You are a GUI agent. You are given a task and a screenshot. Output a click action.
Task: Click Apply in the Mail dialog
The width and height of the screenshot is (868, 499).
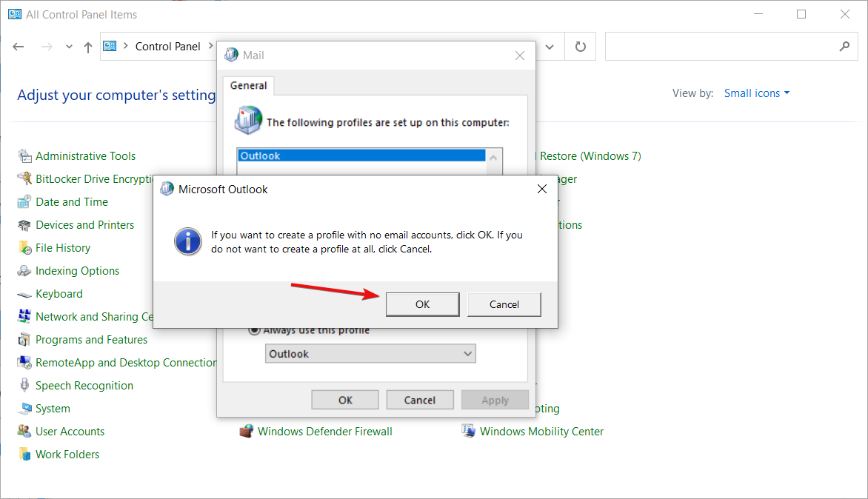[495, 400]
